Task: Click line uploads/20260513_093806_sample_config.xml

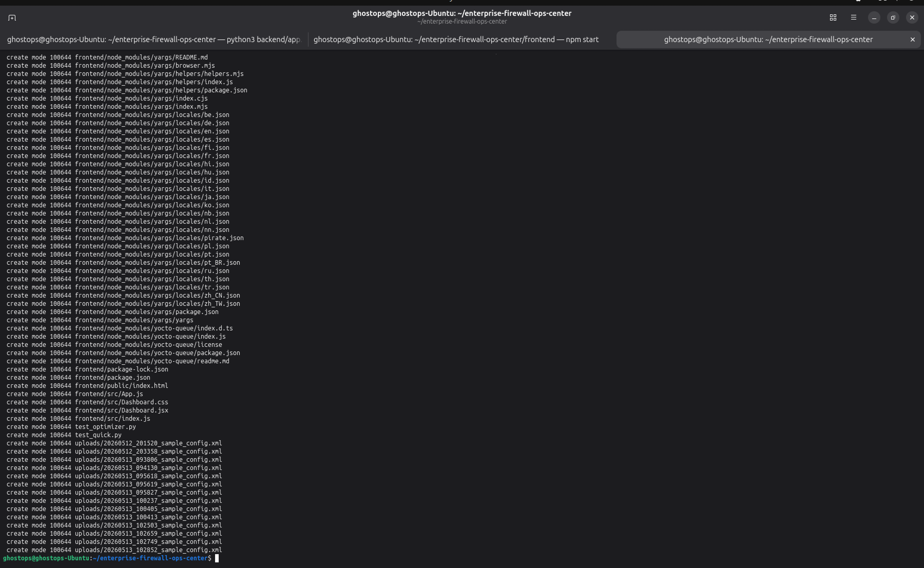Action: click(114, 460)
